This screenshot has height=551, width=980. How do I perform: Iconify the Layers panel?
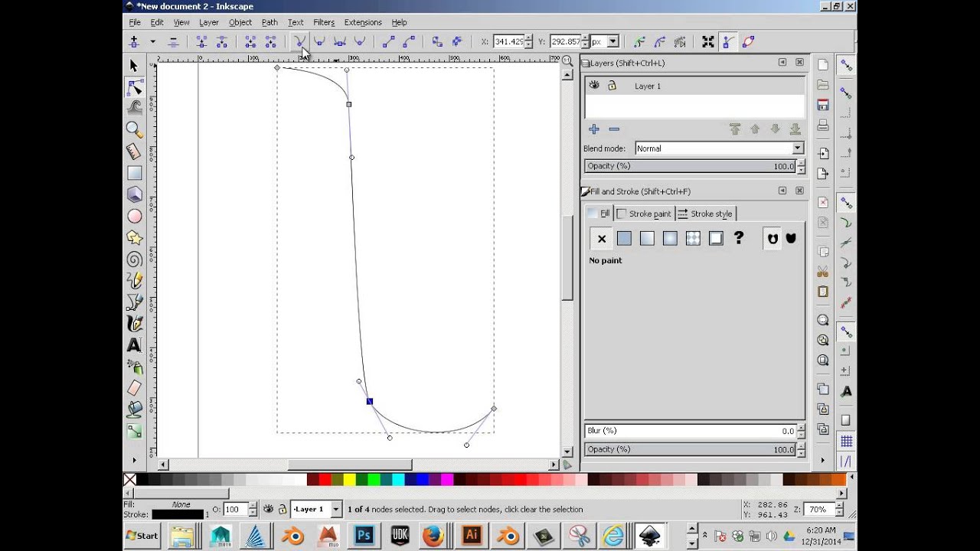(x=782, y=63)
